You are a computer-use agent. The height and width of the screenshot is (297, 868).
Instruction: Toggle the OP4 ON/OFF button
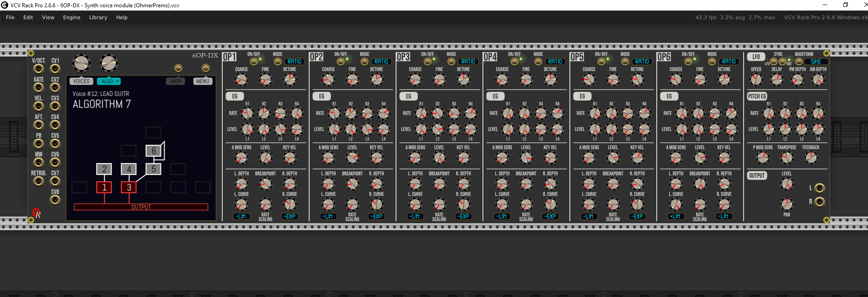coord(514,61)
